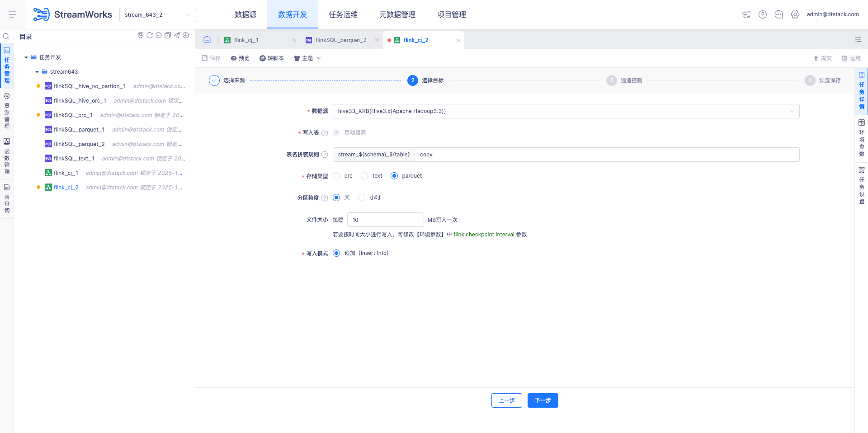The height and width of the screenshot is (433, 868).
Task: Click the 下一步 button
Action: pyautogui.click(x=542, y=400)
